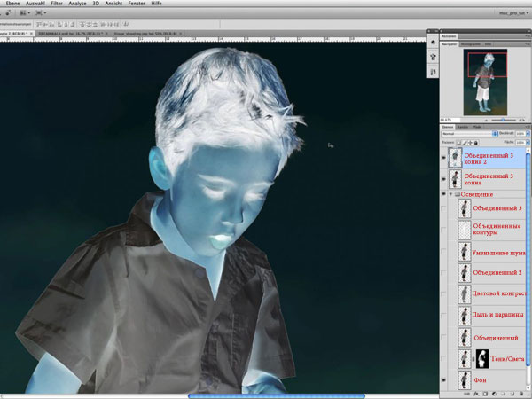
Task: Switch to the Kanäle tab
Action: click(463, 127)
